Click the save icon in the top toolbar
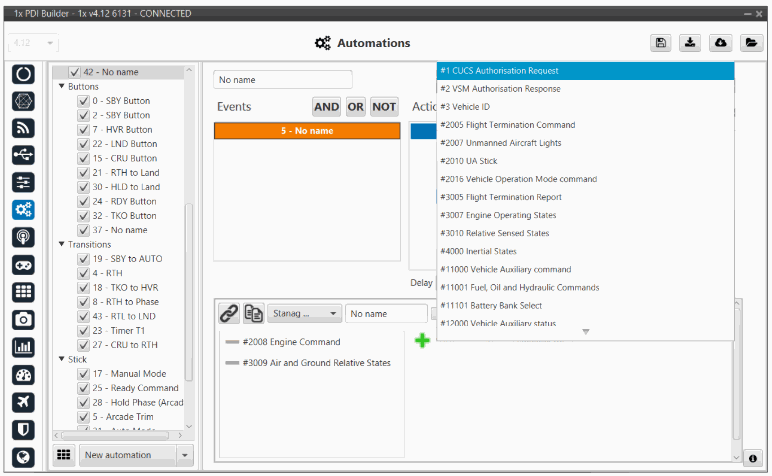This screenshot has height=476, width=772. click(x=661, y=43)
